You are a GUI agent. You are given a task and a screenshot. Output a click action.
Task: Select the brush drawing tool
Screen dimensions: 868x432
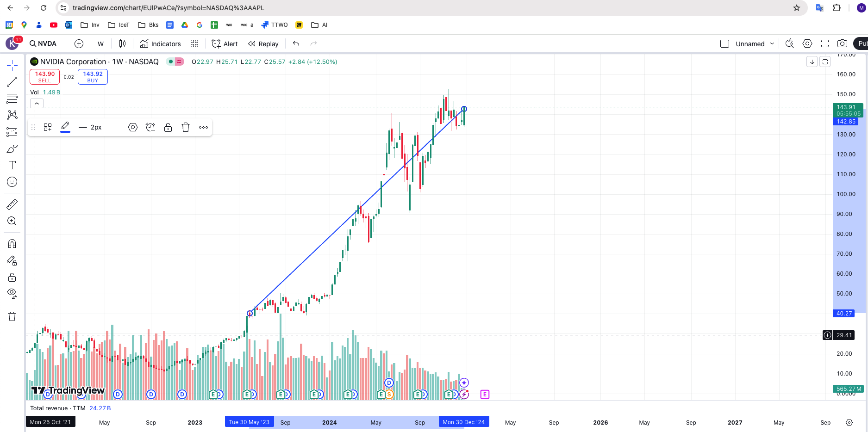(x=12, y=149)
